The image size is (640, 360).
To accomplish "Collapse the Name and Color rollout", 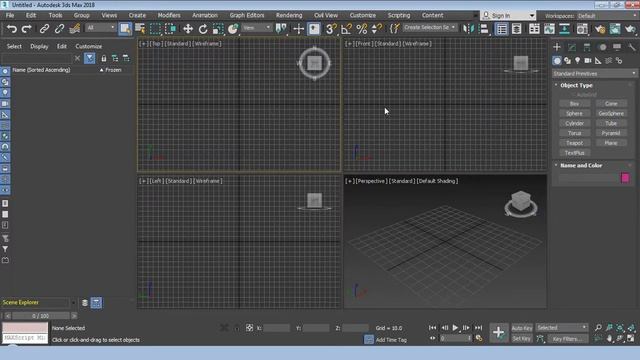I will pyautogui.click(x=581, y=165).
